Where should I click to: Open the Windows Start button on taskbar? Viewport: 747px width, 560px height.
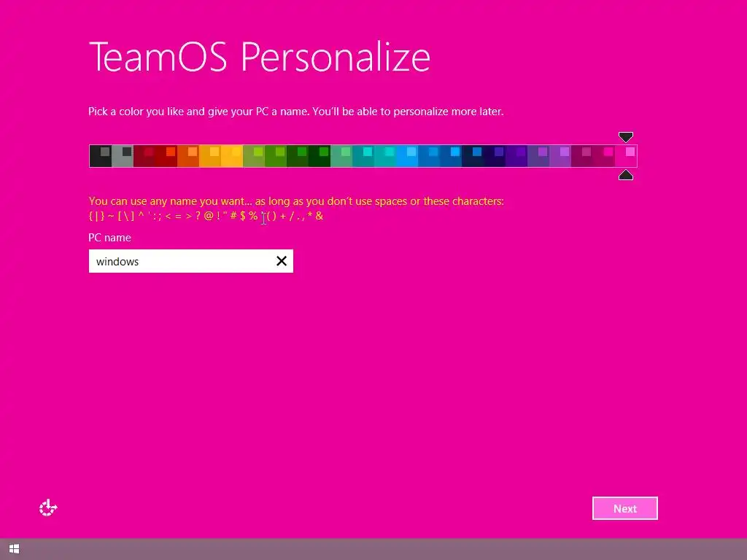point(14,549)
